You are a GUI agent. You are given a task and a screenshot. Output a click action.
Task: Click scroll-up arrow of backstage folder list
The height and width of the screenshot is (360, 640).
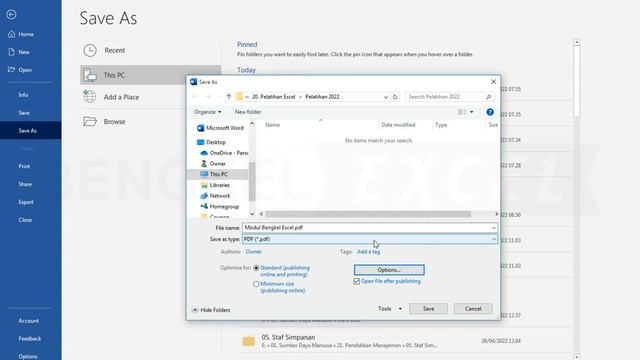click(x=576, y=42)
